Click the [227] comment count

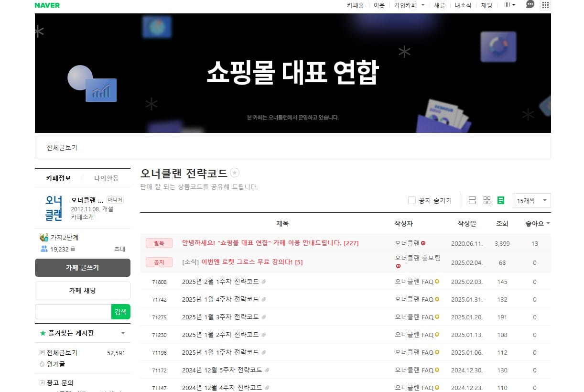tap(351, 243)
